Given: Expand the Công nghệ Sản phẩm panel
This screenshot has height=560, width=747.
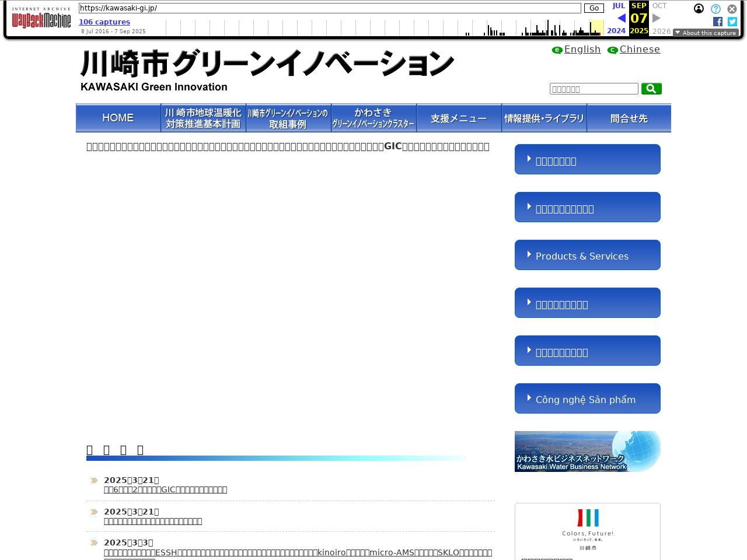Looking at the screenshot, I should tap(587, 399).
